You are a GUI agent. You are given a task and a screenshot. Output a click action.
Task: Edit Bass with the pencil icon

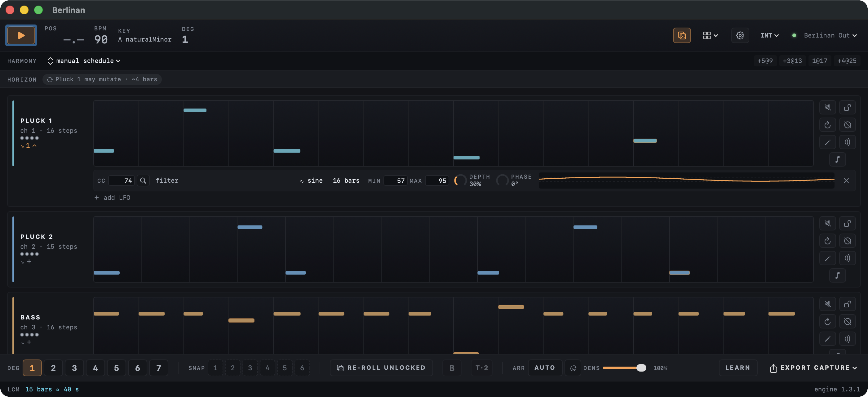tap(828, 339)
